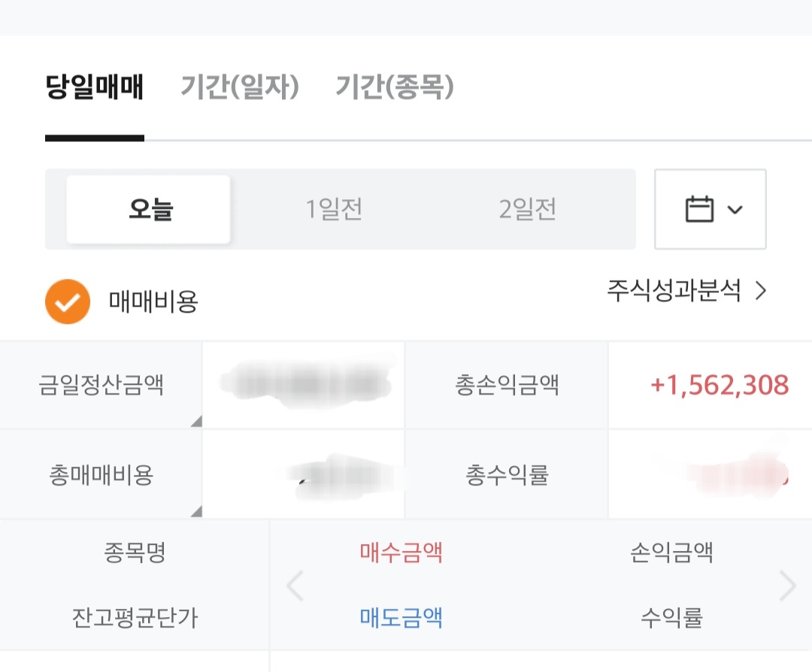Select the 오늘 segment button

pyautogui.click(x=148, y=209)
